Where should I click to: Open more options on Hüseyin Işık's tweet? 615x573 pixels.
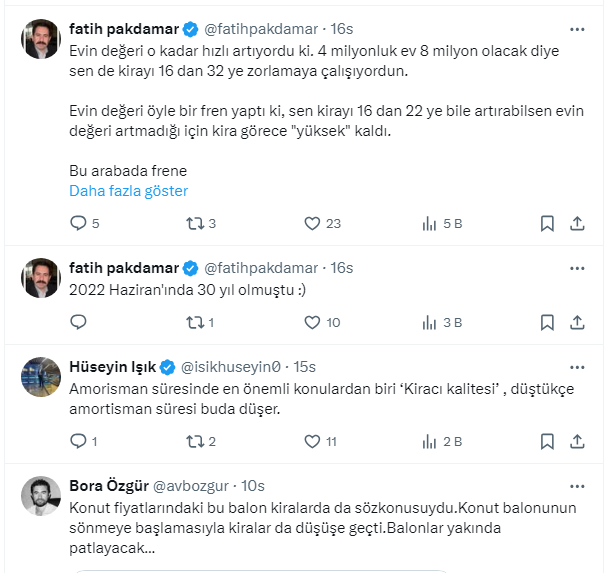click(x=577, y=367)
